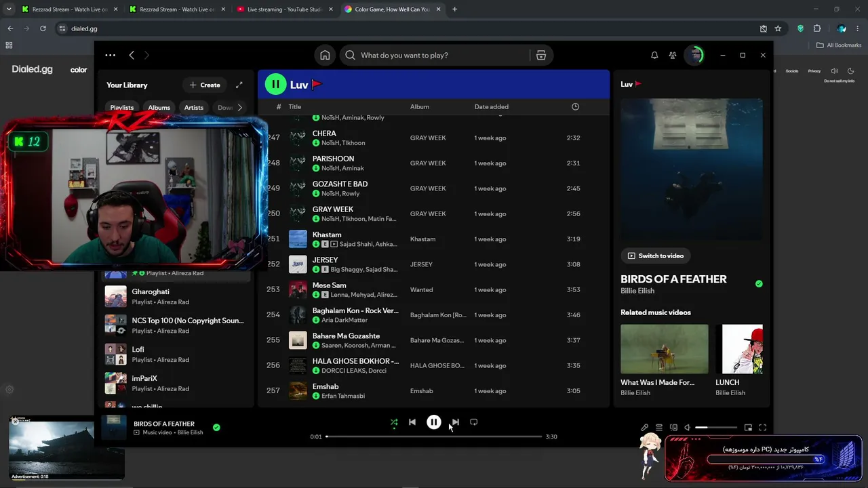Sort tracks by Date added column
Screen dimensions: 868x488
pyautogui.click(x=492, y=106)
